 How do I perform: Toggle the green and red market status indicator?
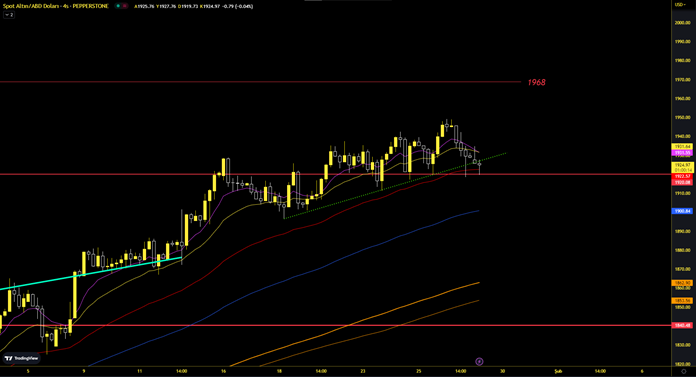[121, 6]
